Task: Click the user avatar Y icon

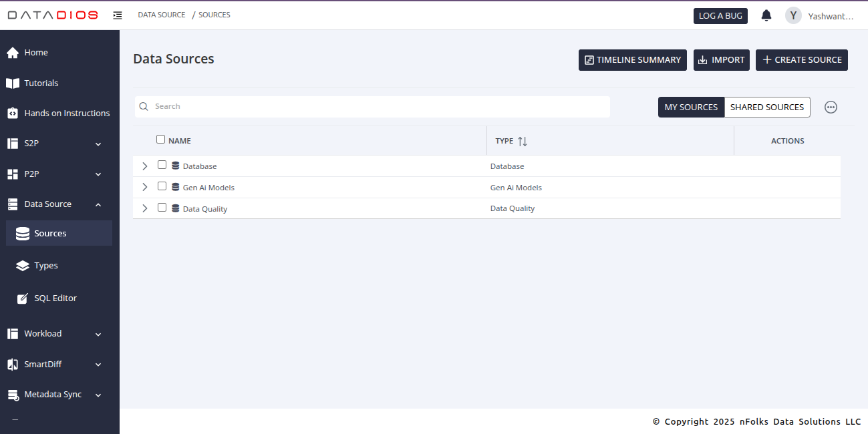Action: click(x=793, y=15)
